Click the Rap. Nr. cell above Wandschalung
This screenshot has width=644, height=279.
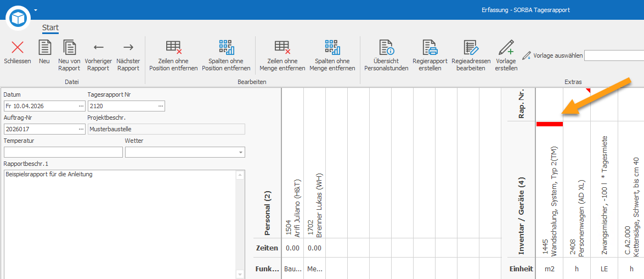tap(550, 104)
